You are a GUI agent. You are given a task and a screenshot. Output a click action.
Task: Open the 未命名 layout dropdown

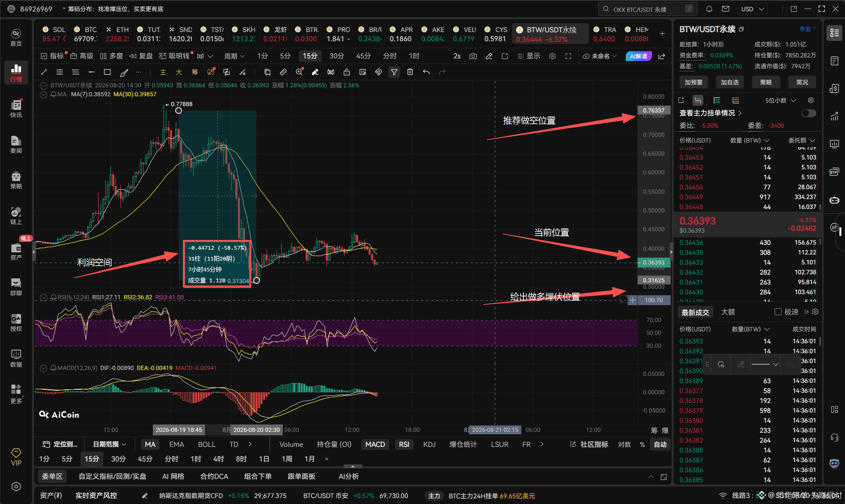tap(600, 56)
